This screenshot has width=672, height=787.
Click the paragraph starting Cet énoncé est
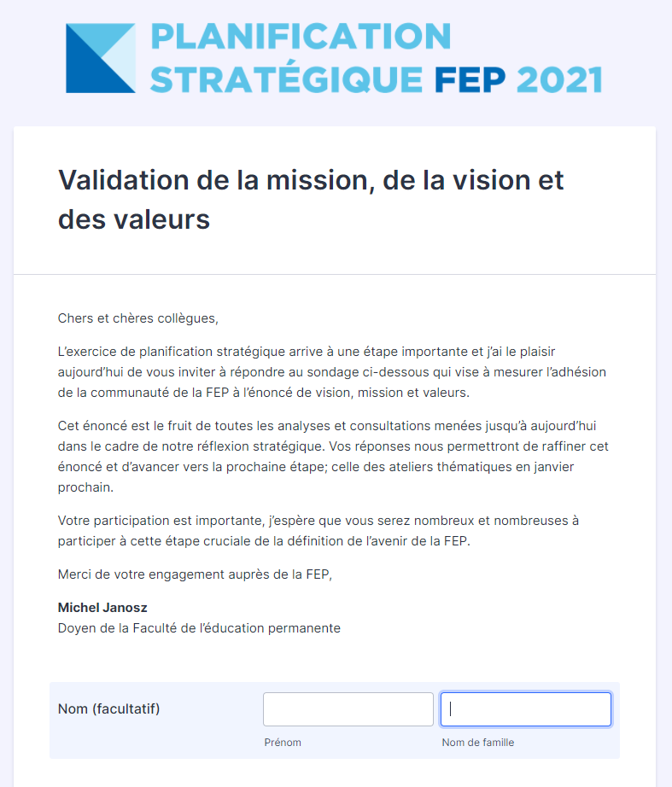tap(332, 457)
